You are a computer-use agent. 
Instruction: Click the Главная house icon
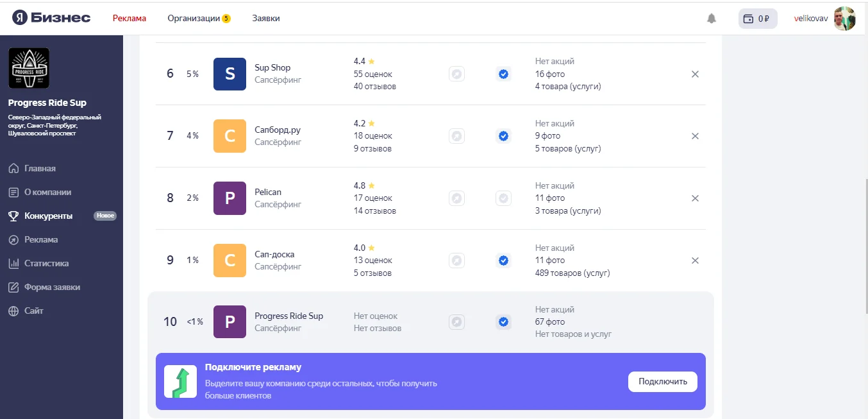(x=13, y=168)
